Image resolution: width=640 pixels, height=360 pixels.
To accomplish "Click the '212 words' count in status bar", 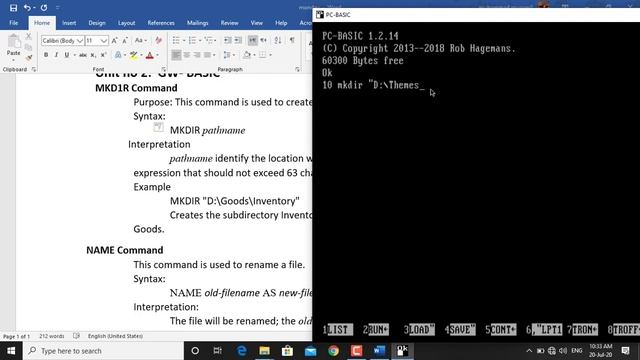I will [52, 336].
